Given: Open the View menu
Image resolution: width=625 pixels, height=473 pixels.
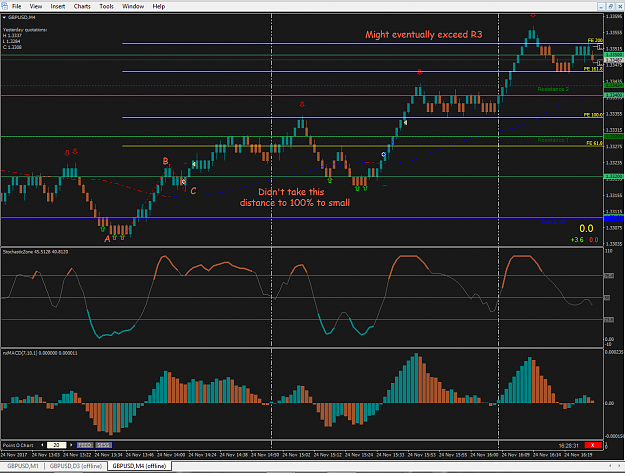Looking at the screenshot, I should point(35,6).
